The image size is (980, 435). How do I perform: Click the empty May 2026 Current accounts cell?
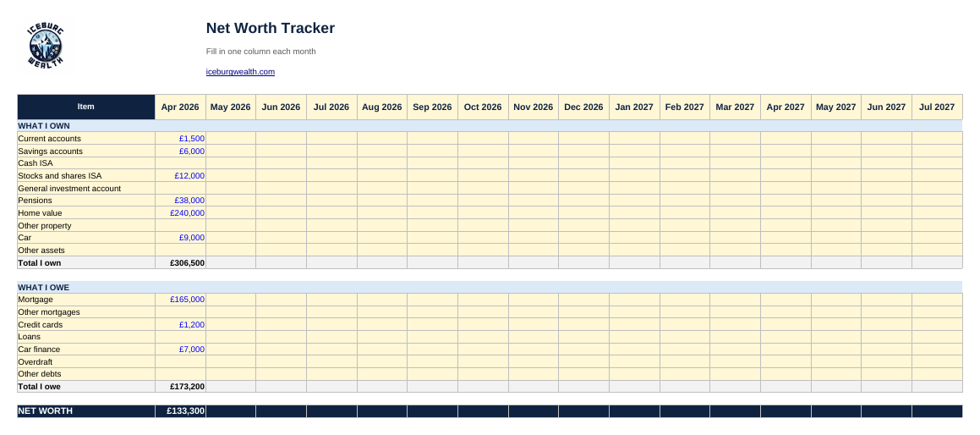[x=231, y=138]
